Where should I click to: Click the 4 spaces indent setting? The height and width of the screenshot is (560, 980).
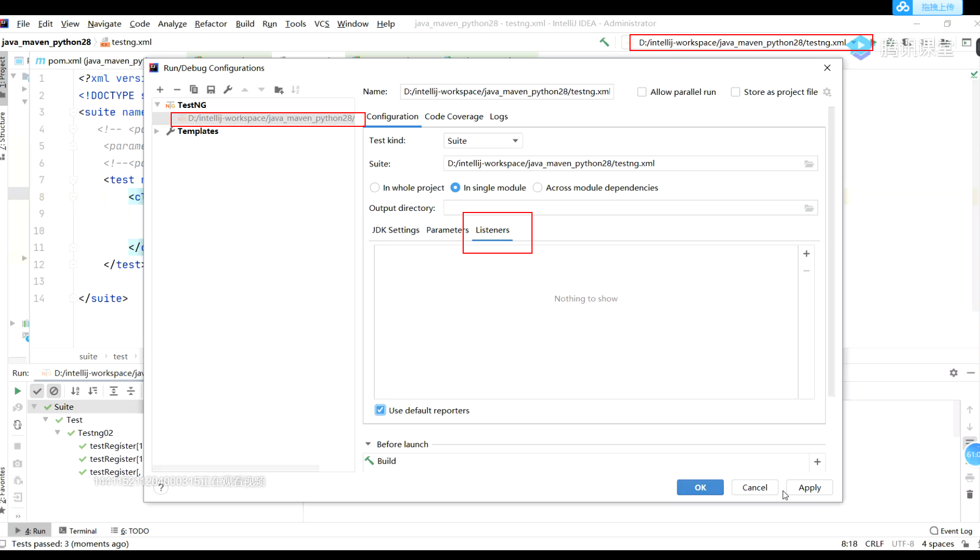click(938, 544)
